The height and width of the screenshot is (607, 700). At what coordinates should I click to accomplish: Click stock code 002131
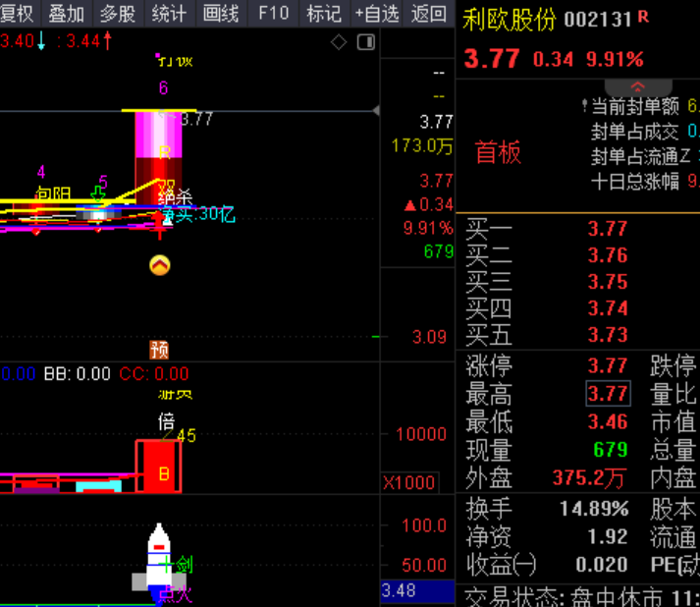[598, 20]
